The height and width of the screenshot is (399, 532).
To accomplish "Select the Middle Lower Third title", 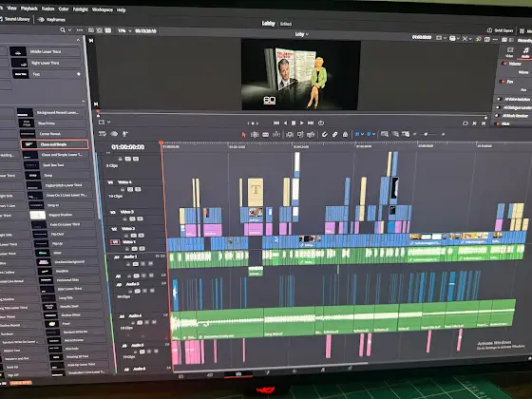I will (46, 51).
